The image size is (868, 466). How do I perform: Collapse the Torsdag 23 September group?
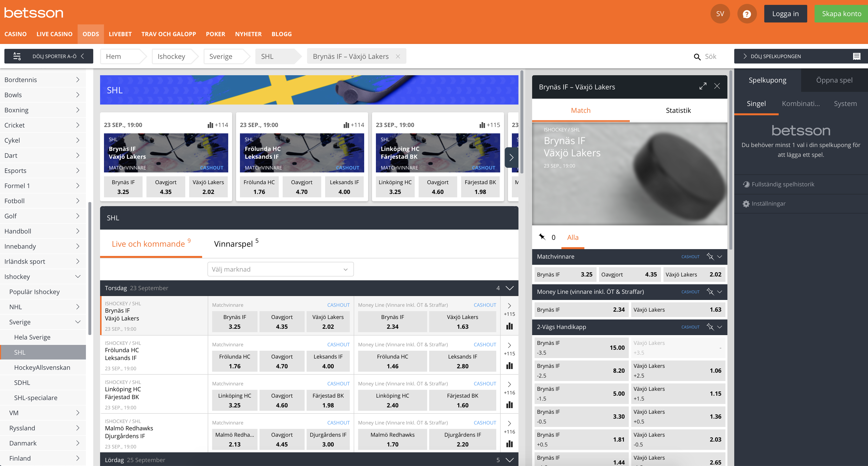[509, 288]
